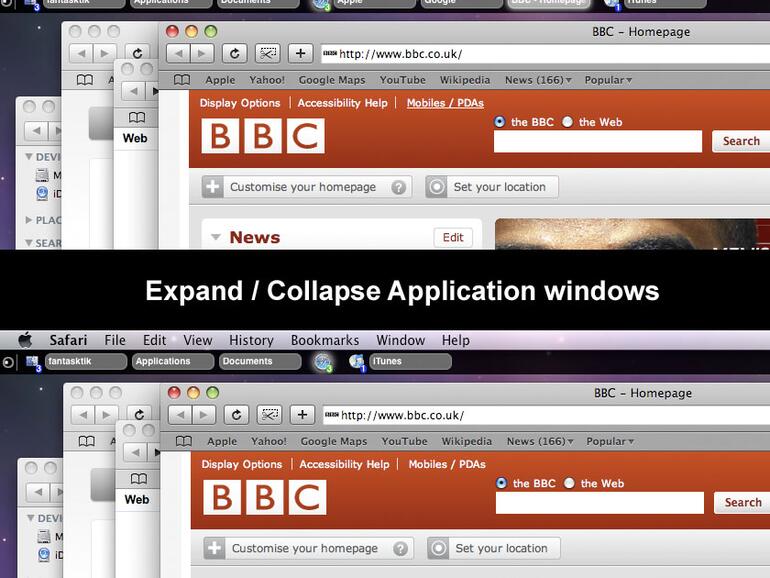Collapse DEVICES section in upper Finder sidebar

(x=29, y=157)
